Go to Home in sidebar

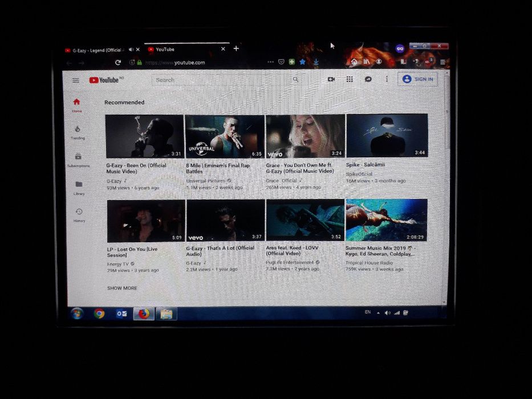(76, 105)
